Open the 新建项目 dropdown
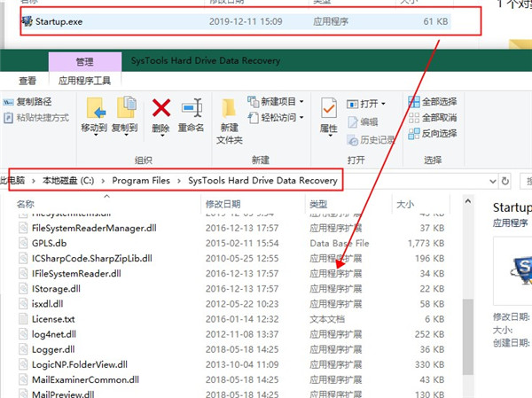This screenshot has width=532, height=398. [276, 101]
